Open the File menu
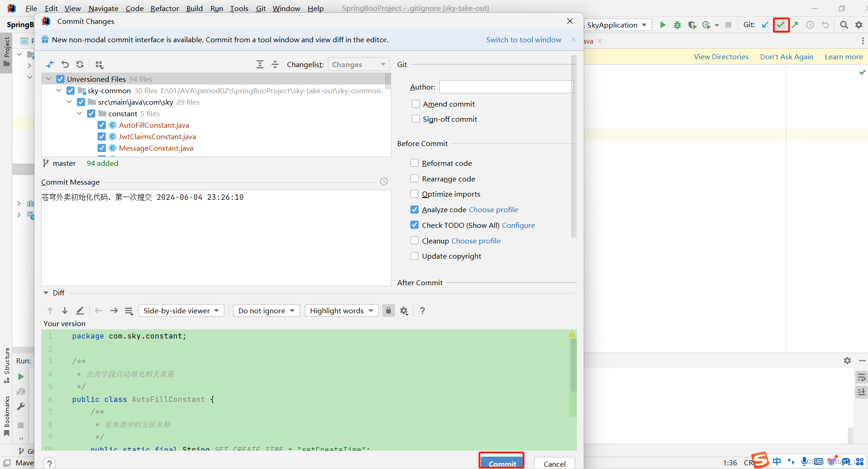 pos(31,8)
